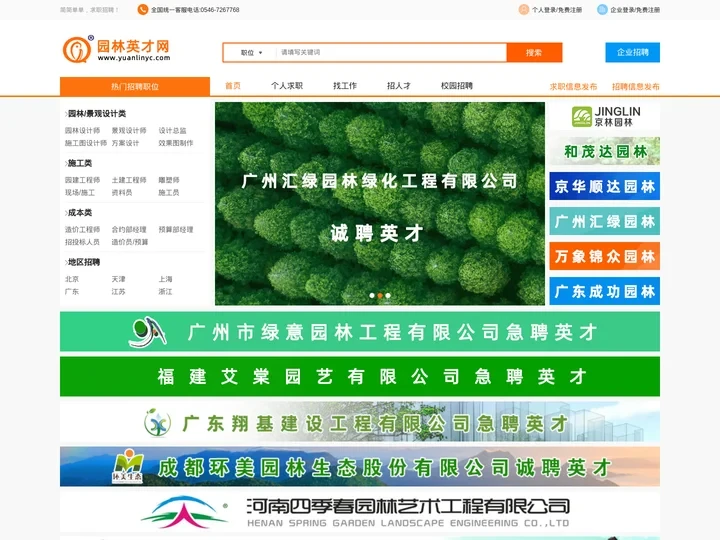Open 个人登录/免费注册 link

pos(557,10)
